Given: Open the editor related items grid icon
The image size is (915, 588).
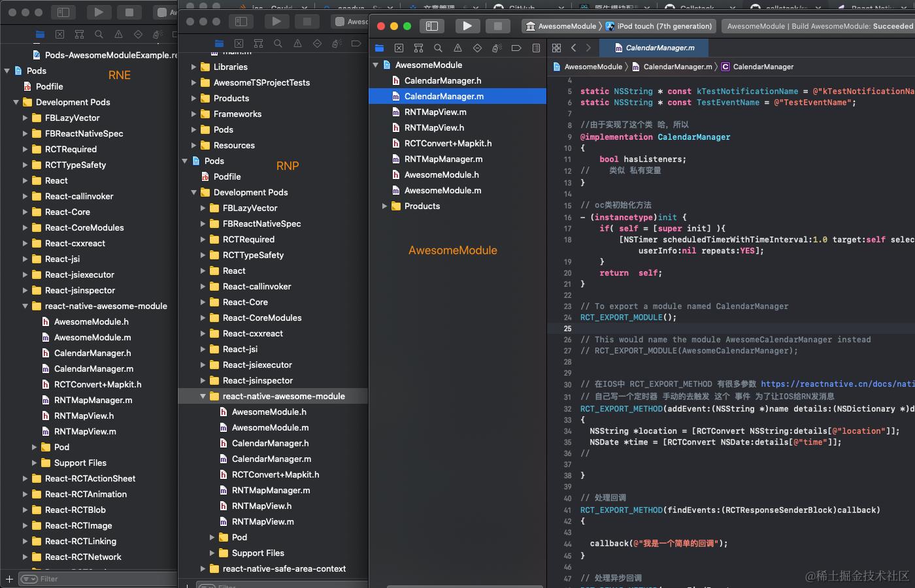Looking at the screenshot, I should tap(556, 48).
